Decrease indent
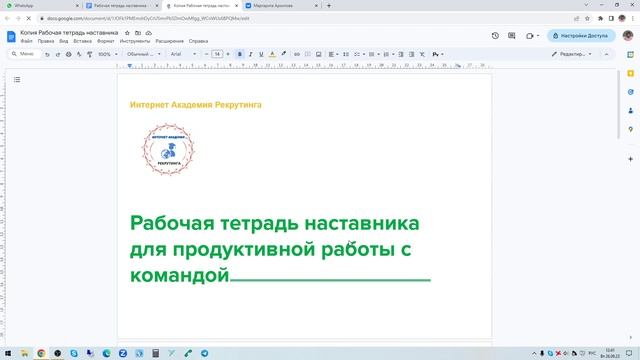This screenshot has width=640, height=360. click(x=401, y=54)
